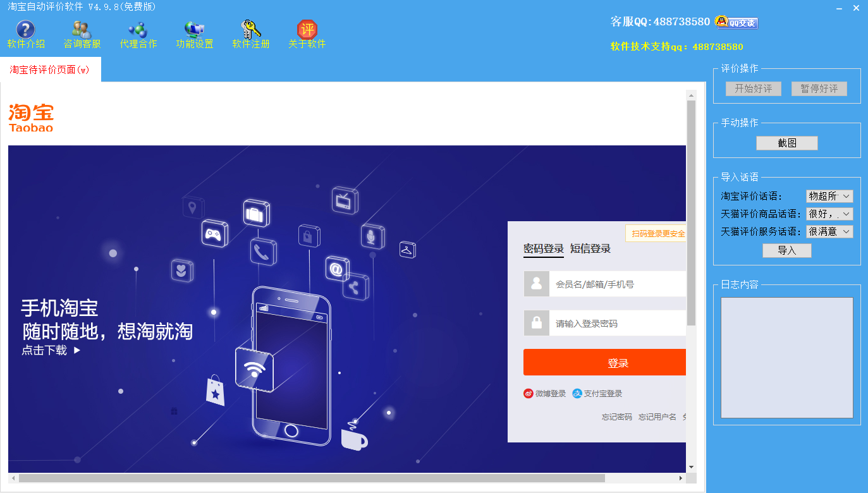Click the 客服QQ:488738580 text
The width and height of the screenshot is (868, 493).
tap(660, 21)
